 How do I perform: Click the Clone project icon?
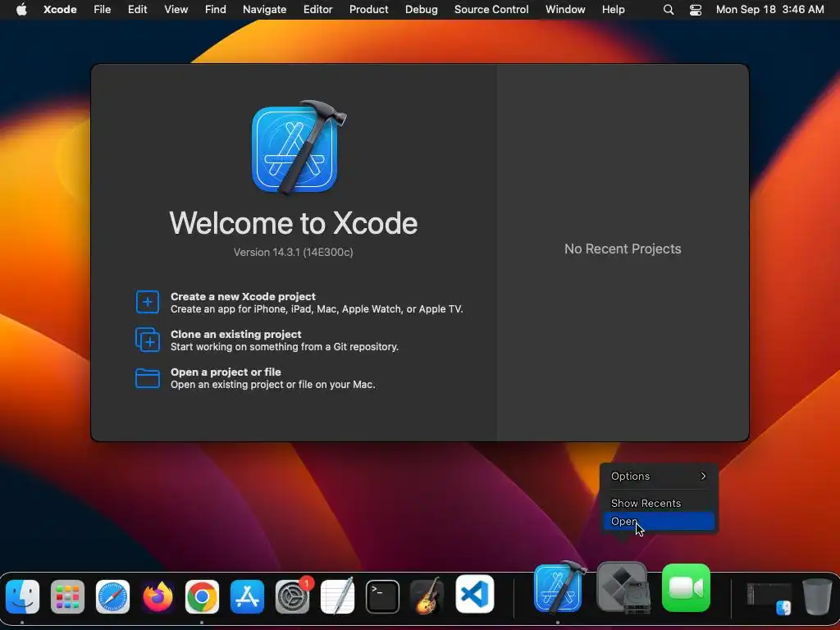point(148,340)
